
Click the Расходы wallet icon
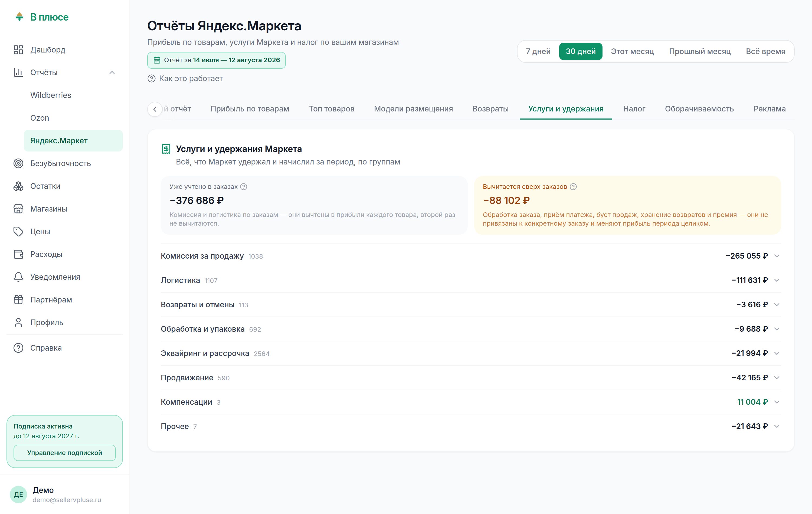coord(18,254)
